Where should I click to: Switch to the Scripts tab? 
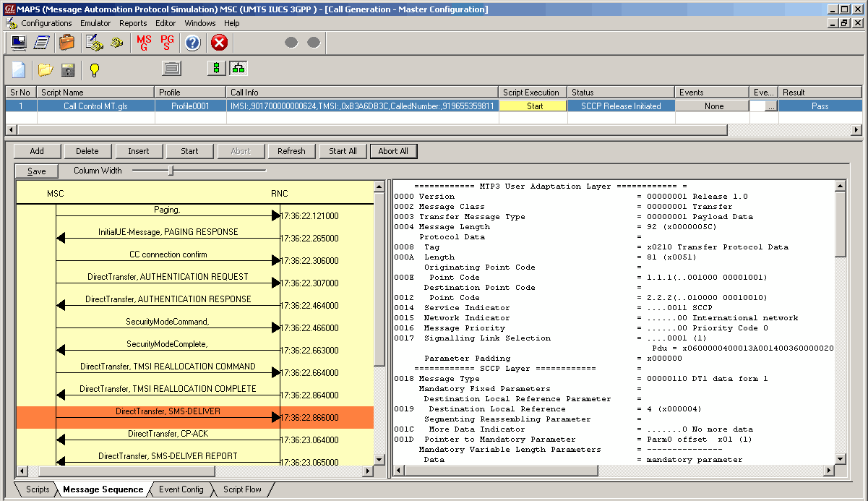(x=38, y=489)
